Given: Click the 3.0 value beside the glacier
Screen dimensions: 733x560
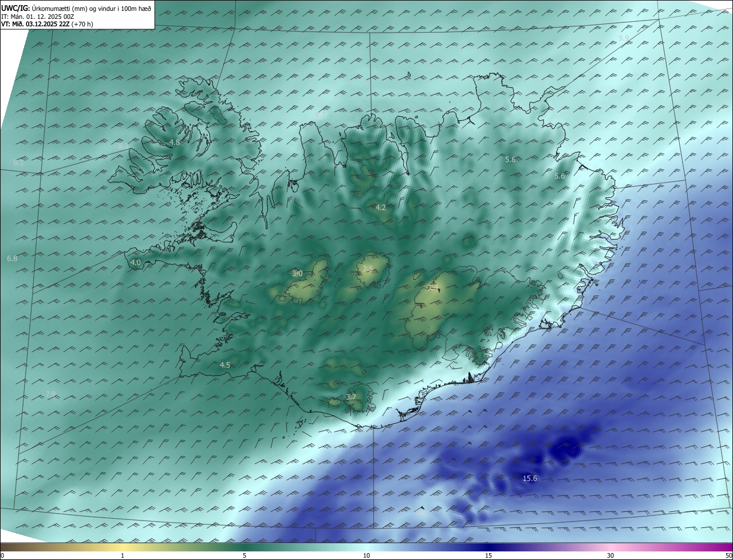Looking at the screenshot, I should pos(297,274).
